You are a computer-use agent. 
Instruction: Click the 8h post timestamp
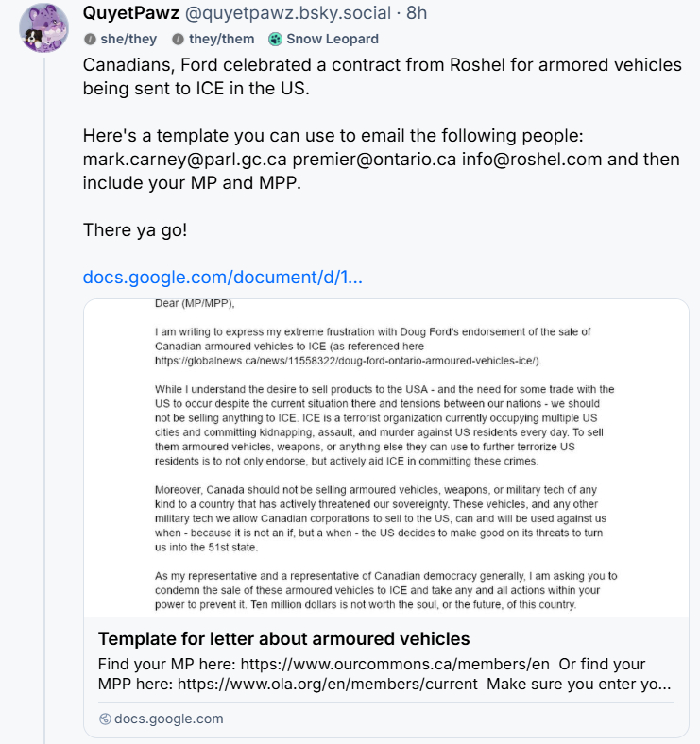(417, 14)
